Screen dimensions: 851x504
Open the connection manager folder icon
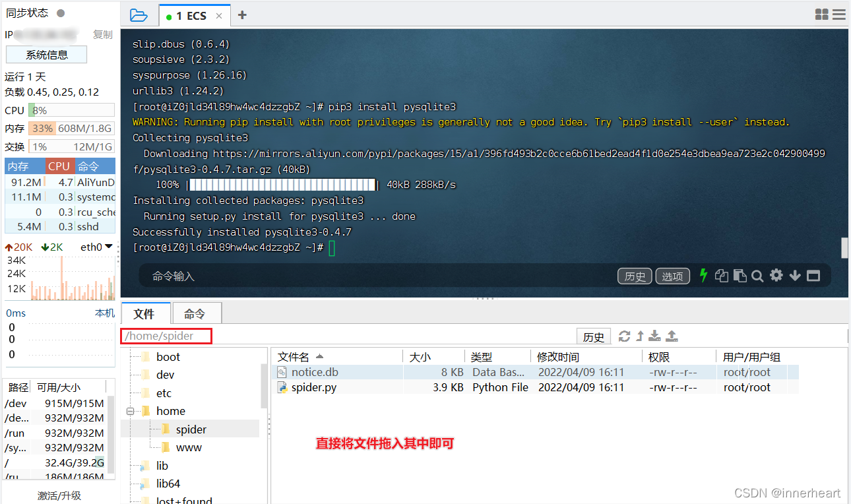(x=139, y=15)
